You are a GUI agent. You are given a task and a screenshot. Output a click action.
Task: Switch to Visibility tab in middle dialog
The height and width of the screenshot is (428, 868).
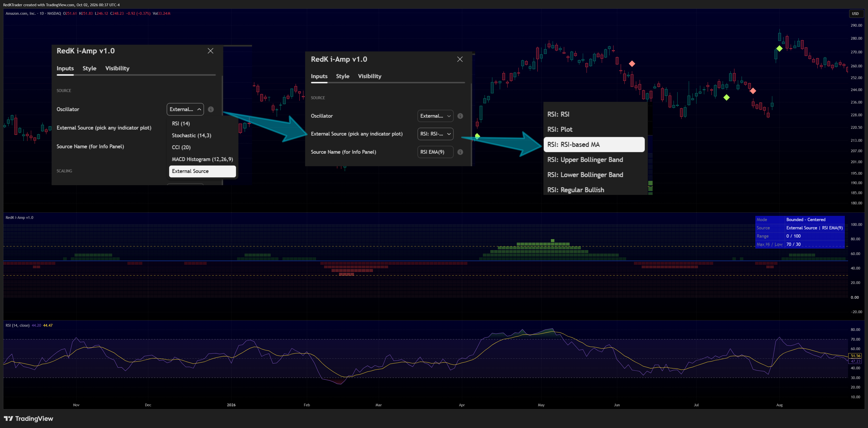pyautogui.click(x=369, y=77)
